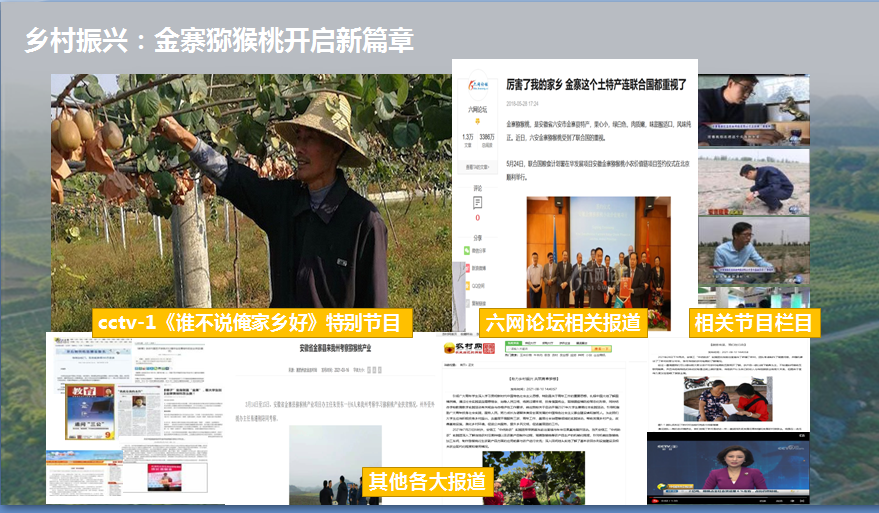This screenshot has width=879, height=513.
Task: Click the yellow QQ空间 share icon
Action: (467, 285)
